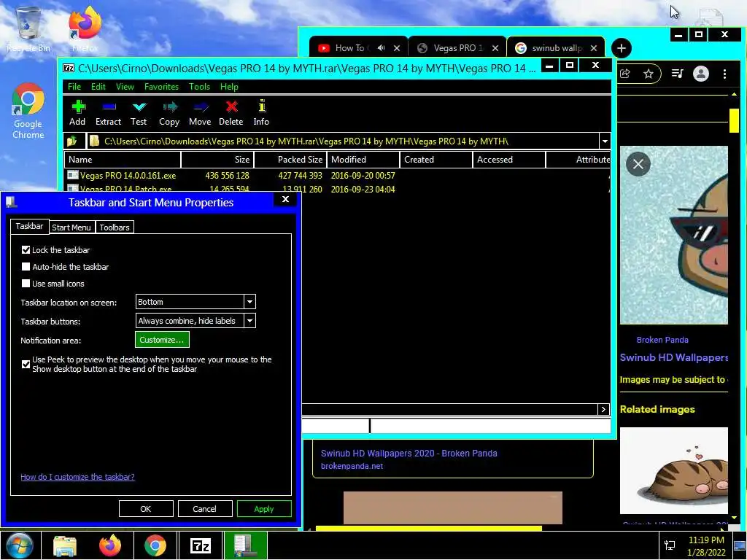Screen dimensions: 747x560
Task: Open the View menu in 7-Zip
Action: [x=125, y=87]
